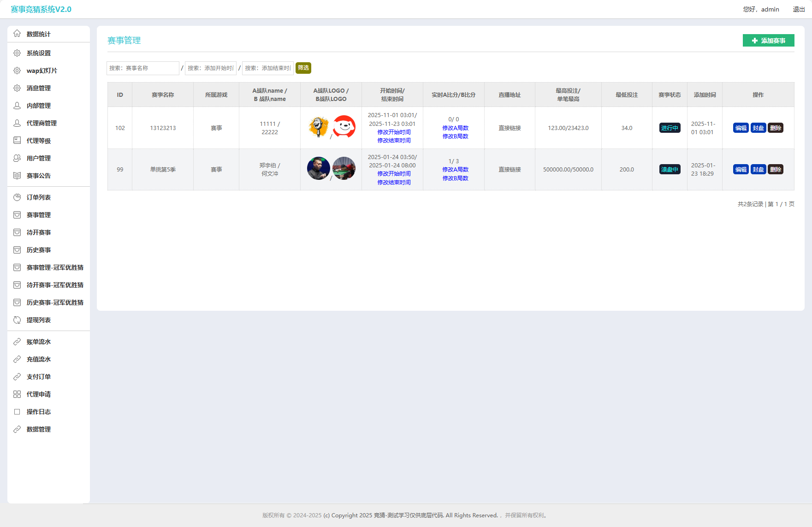Click 封盘 for event 单挑第5季
The width and height of the screenshot is (812, 527).
[759, 170]
